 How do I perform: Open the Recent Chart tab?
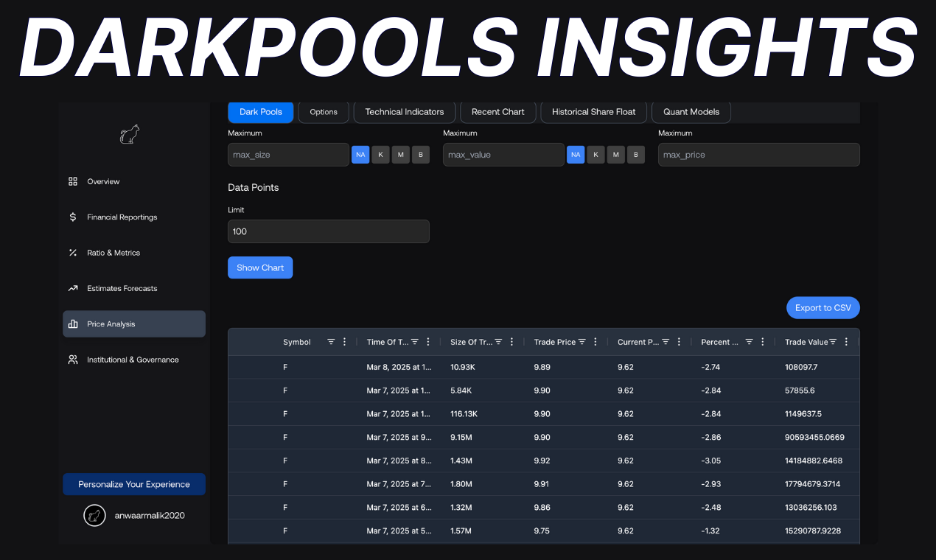498,112
